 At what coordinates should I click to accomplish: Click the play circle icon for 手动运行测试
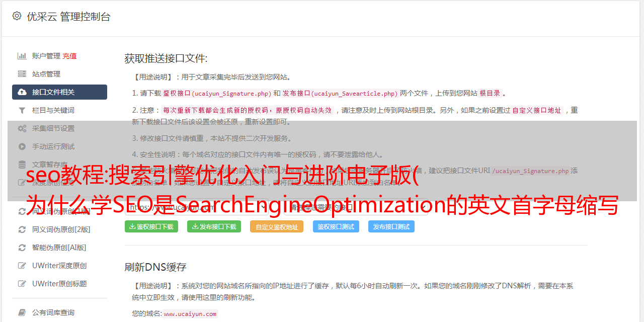coord(22,146)
